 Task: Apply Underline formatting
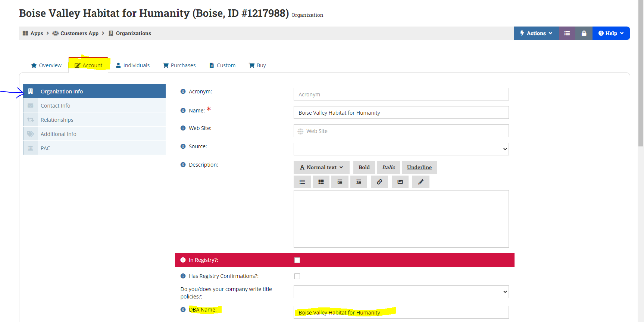(x=419, y=167)
